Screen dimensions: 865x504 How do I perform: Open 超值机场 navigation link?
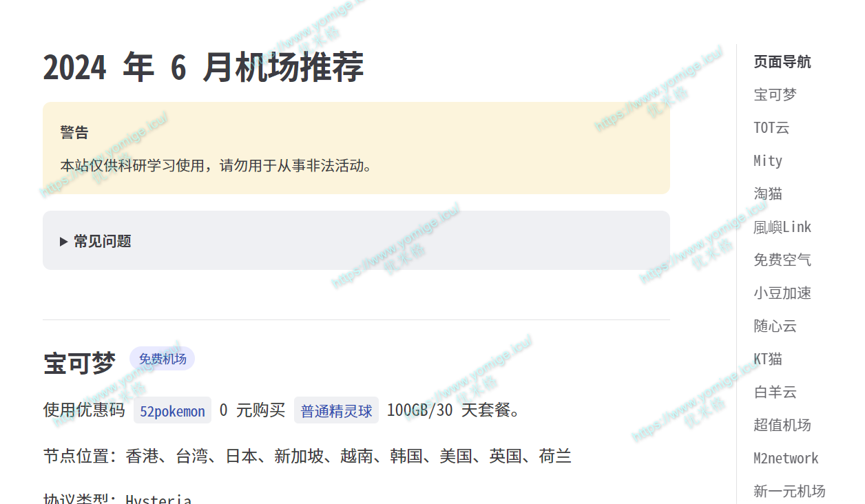click(x=782, y=426)
